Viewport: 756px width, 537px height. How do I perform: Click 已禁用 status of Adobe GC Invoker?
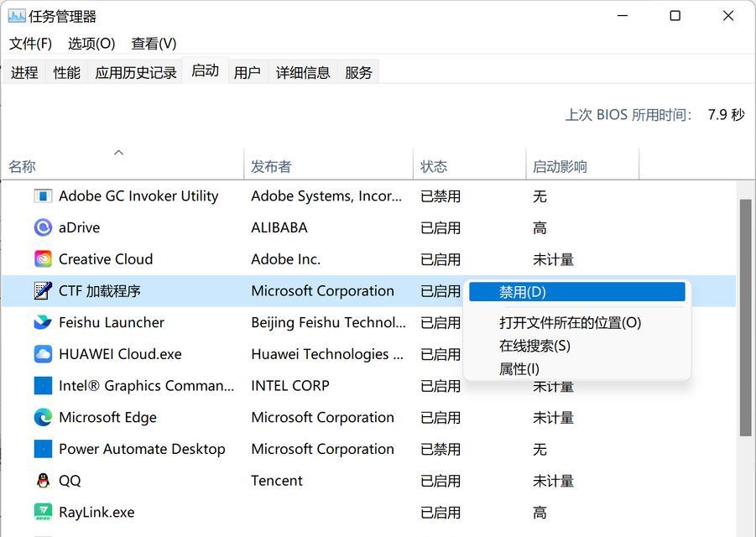441,196
